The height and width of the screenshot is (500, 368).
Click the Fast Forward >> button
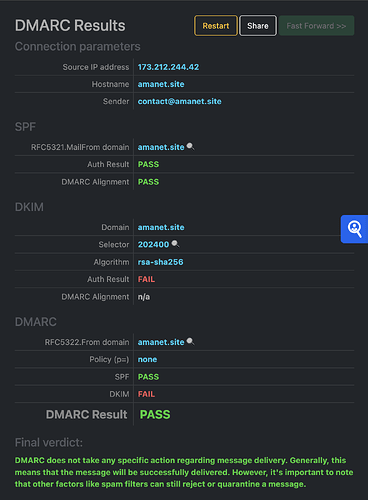tap(316, 26)
